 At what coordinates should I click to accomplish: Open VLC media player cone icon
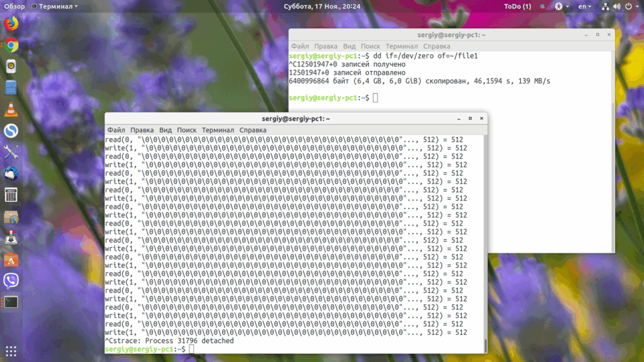[x=11, y=109]
